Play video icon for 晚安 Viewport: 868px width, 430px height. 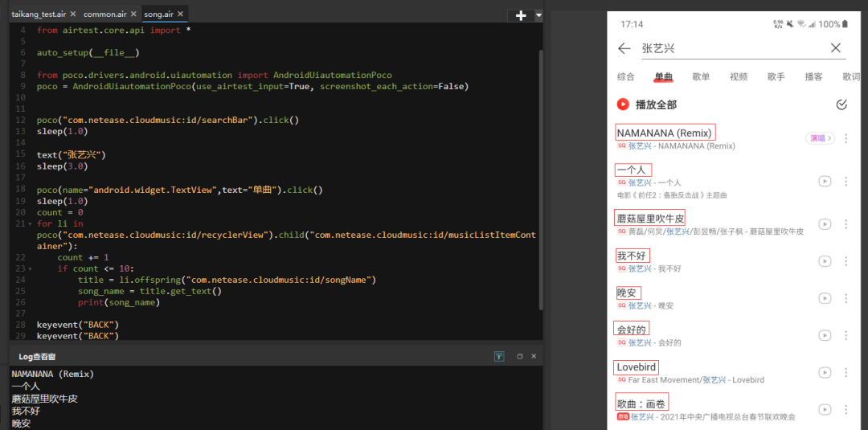(x=825, y=298)
